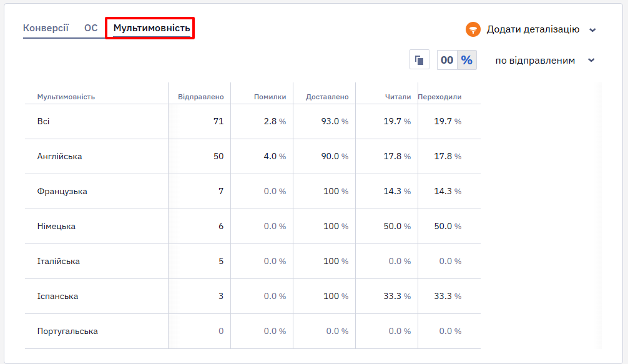Open the по відправленим dropdown
628x364 pixels.
pos(545,61)
